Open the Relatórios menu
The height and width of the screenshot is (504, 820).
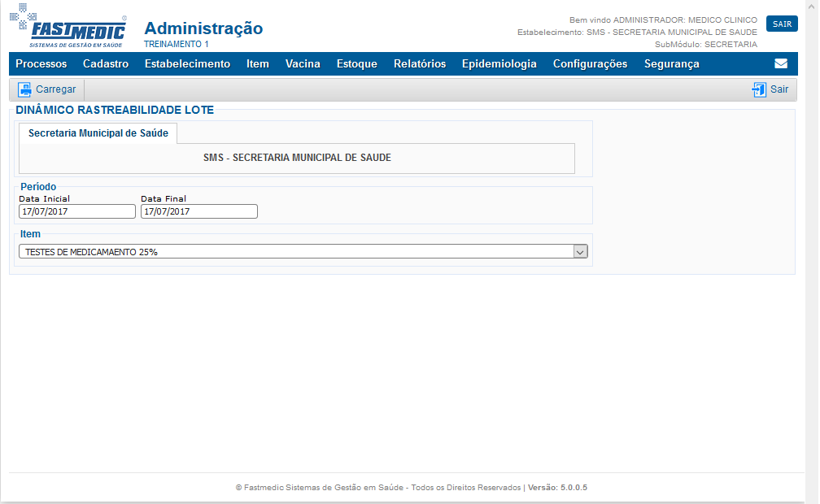[x=420, y=63]
